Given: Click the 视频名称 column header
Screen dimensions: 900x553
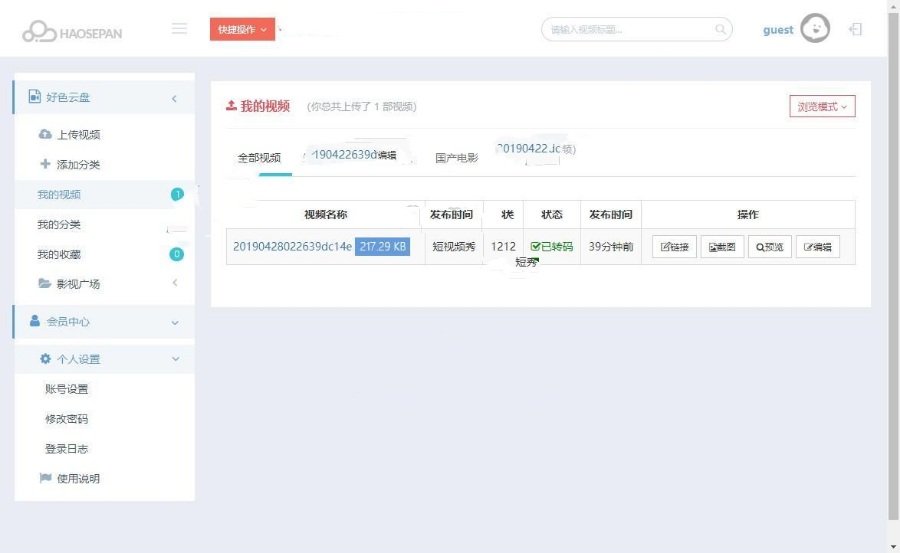Looking at the screenshot, I should (x=325, y=214).
